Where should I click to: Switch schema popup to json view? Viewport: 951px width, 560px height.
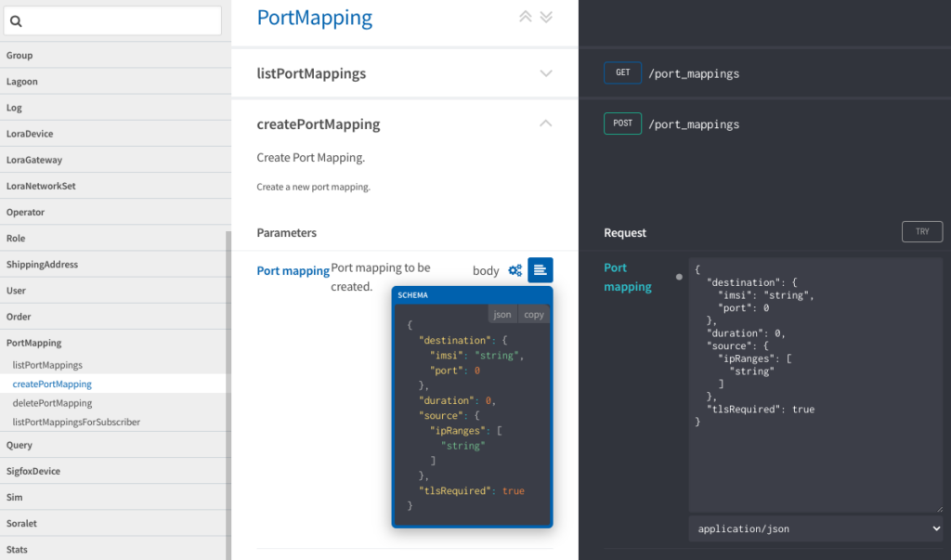[502, 314]
